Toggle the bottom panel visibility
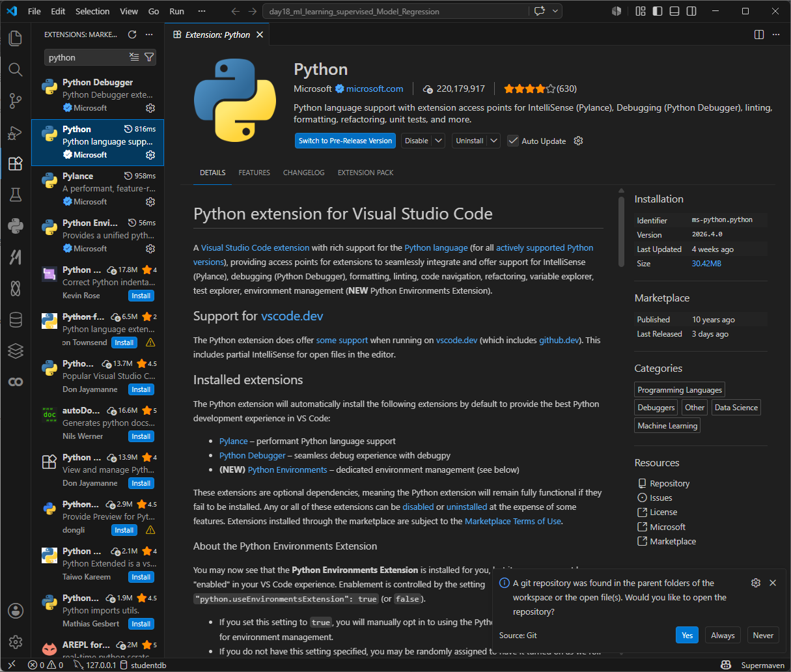The image size is (791, 672). (674, 11)
